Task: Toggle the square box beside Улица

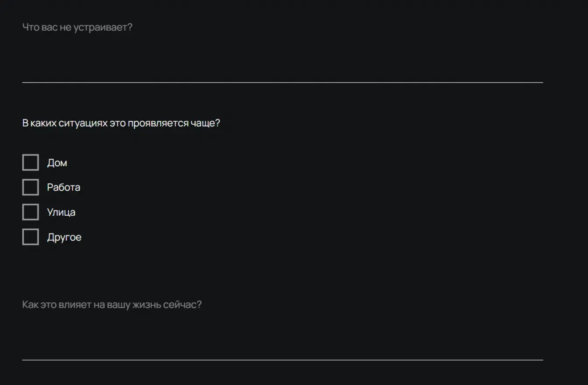Action: [31, 212]
